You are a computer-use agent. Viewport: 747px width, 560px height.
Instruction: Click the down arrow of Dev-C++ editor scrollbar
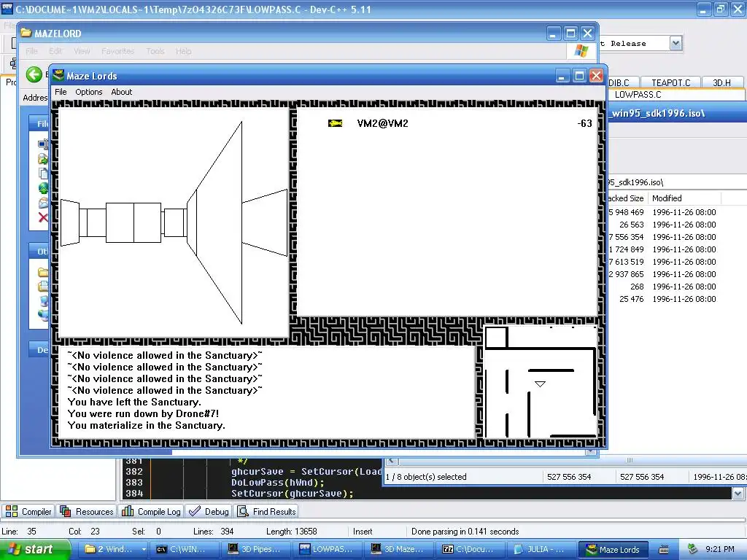(x=738, y=494)
